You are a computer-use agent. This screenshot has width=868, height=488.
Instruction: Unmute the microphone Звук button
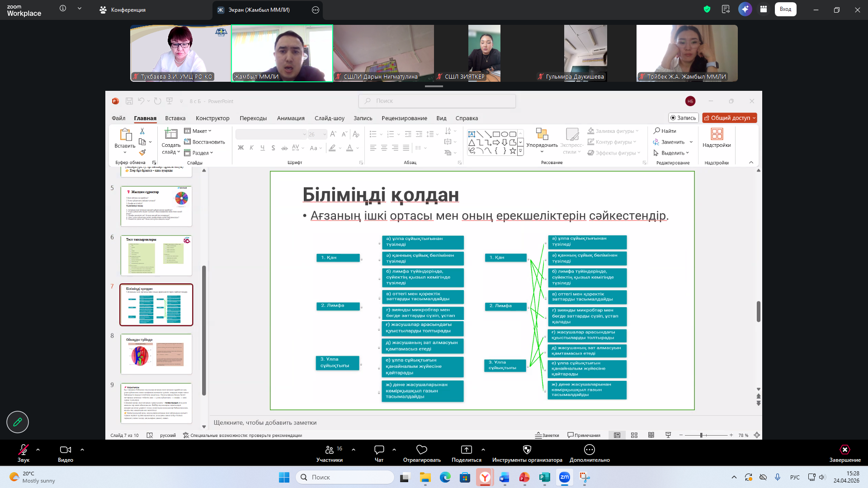(23, 450)
